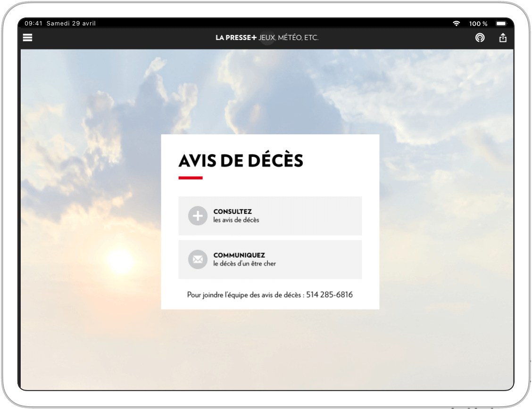The image size is (532, 409).
Task: Open CONSULTEZ les avis de décès
Action: [270, 216]
